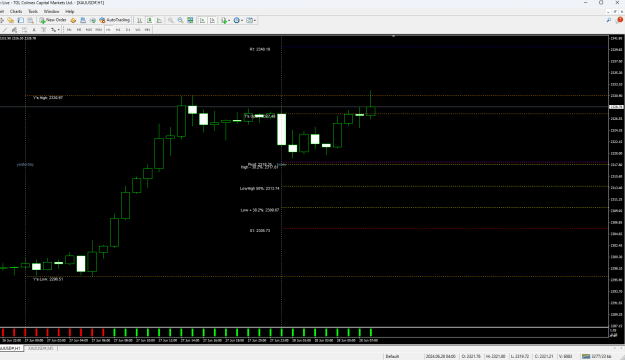
Task: Switch timeframe to W1
Action: (x=138, y=30)
